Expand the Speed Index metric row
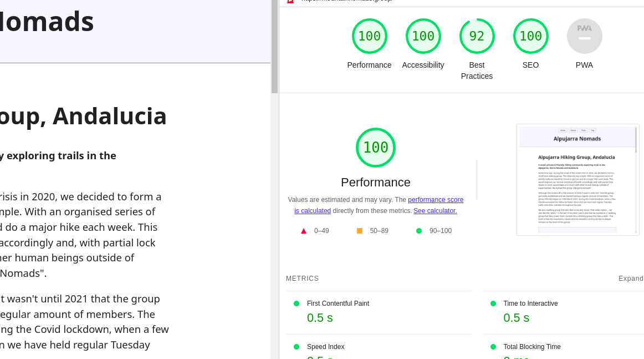The width and height of the screenshot is (644, 359). pyautogui.click(x=326, y=346)
